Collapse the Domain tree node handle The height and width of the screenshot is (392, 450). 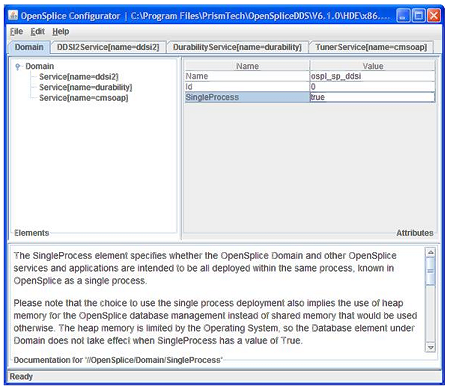tap(18, 67)
